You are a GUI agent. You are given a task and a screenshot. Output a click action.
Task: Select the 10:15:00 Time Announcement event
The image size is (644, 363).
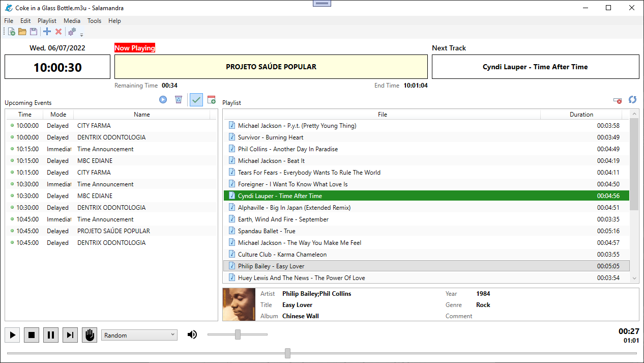(x=111, y=149)
